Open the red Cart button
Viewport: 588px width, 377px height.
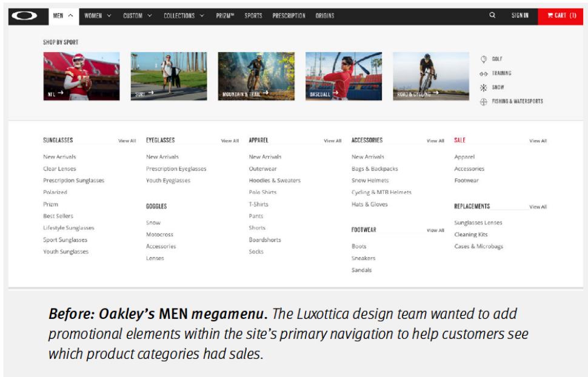[x=561, y=16]
